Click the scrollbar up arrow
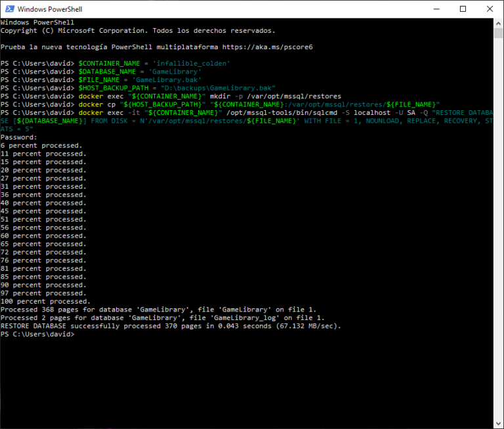Image resolution: width=504 pixels, height=429 pixels. pyautogui.click(x=498, y=23)
